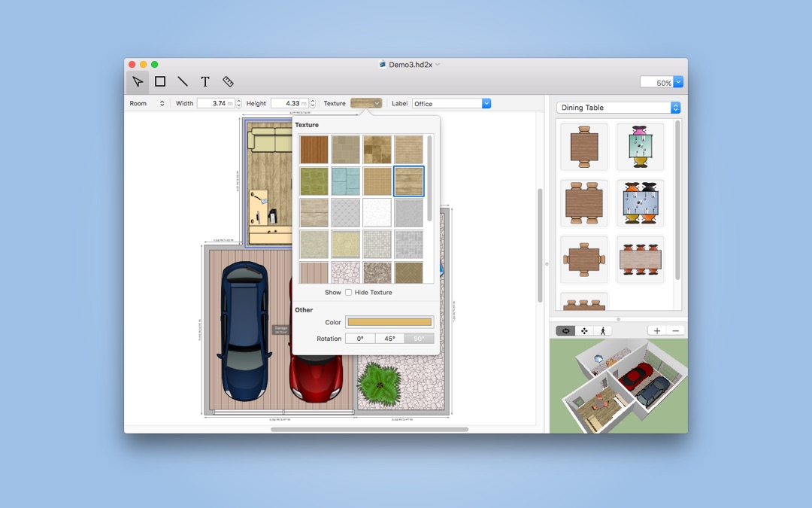The height and width of the screenshot is (508, 812).
Task: Select the ruler measurement tool
Action: (x=228, y=82)
